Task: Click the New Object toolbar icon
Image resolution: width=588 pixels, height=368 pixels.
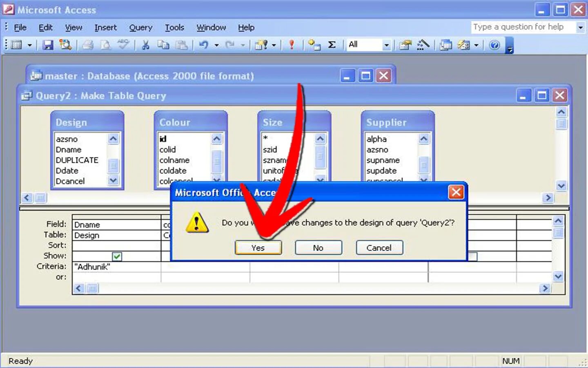Action: pos(463,45)
